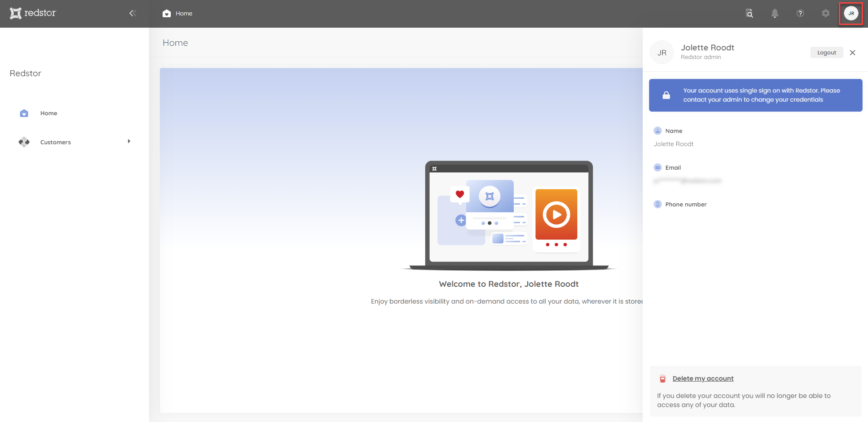868x422 pixels.
Task: Click the orange play video thumbnail
Action: [556, 215]
